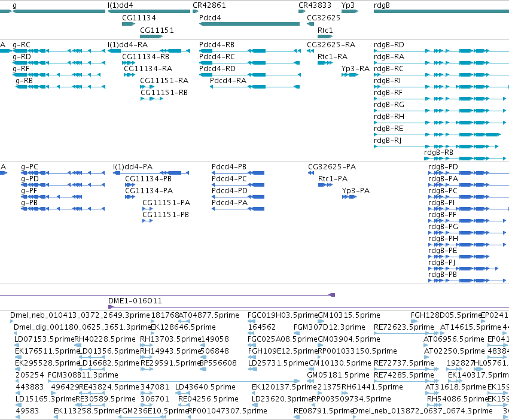The image size is (509, 420).
Task: Select protein rdgB-PH label
Action: (443, 239)
